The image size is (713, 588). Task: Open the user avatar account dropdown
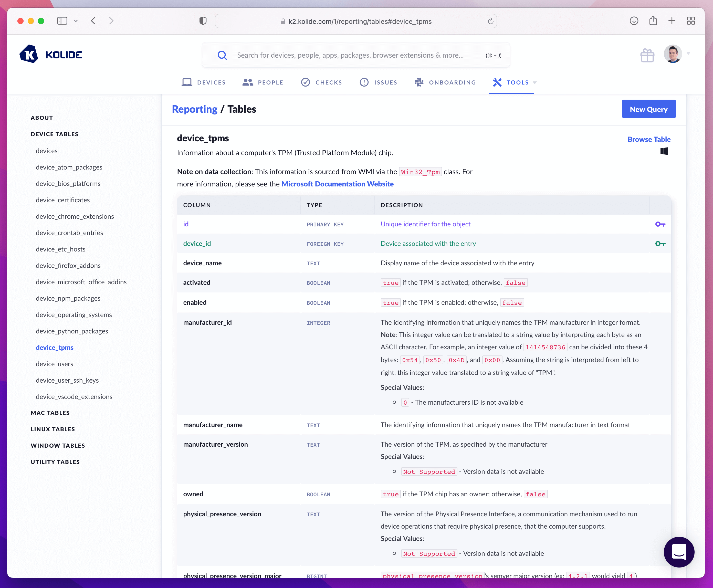coord(673,54)
